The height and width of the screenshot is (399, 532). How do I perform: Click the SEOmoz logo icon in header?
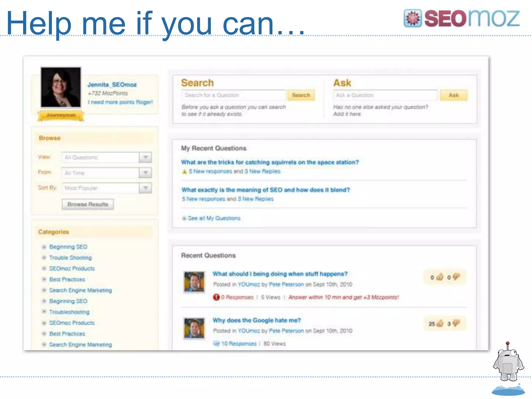tap(413, 18)
